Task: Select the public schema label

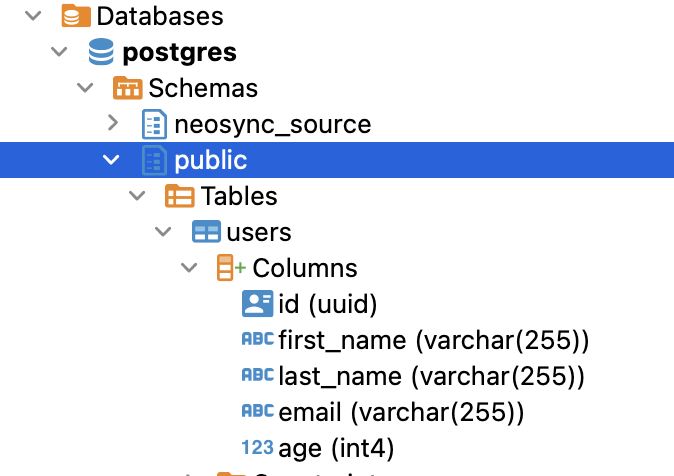Action: [211, 161]
